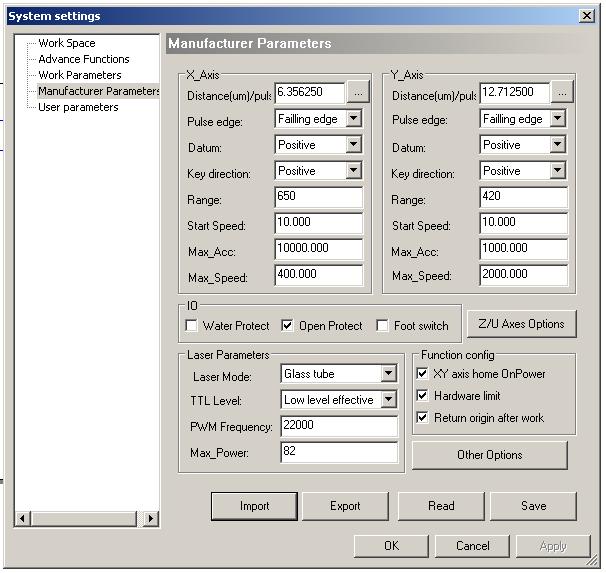Enable the Water Protect checkbox
This screenshot has width=606, height=573.
click(x=192, y=326)
